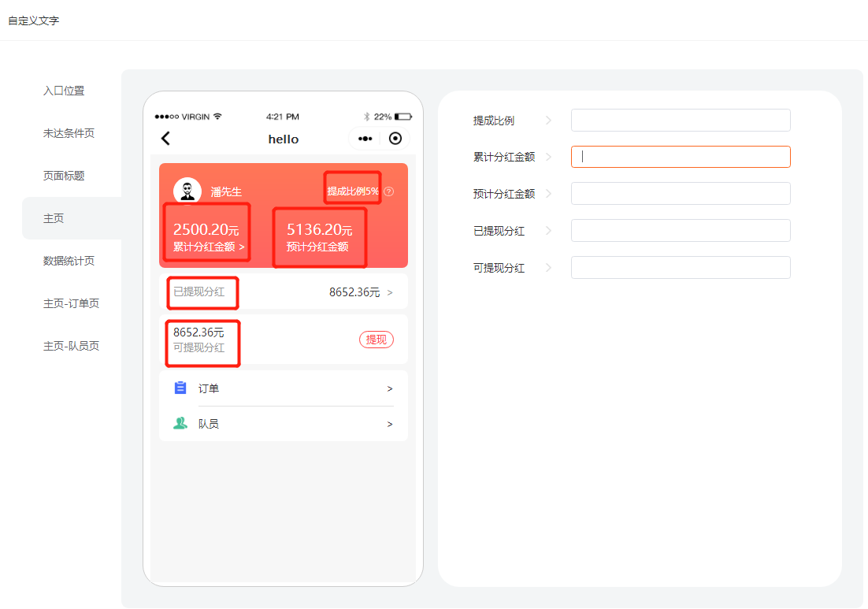Screen dimensions: 868x609
Task: Click the hello page title in phone
Action: pyautogui.click(x=284, y=139)
